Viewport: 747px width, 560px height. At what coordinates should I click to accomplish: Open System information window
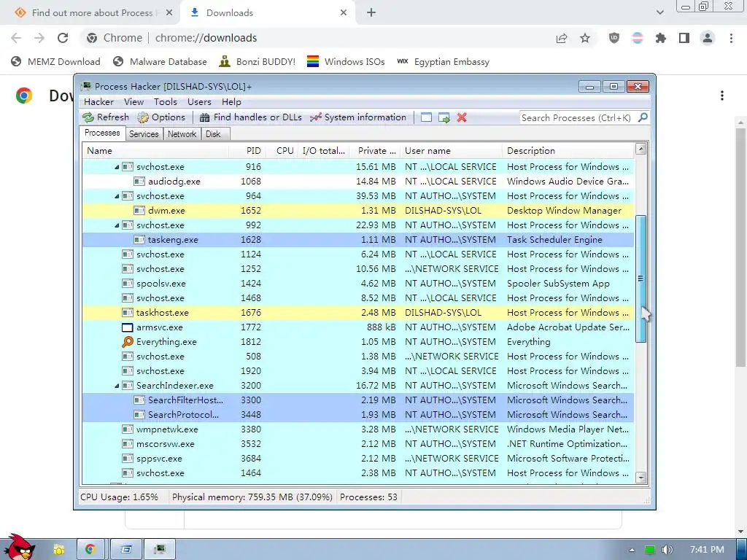pos(357,117)
